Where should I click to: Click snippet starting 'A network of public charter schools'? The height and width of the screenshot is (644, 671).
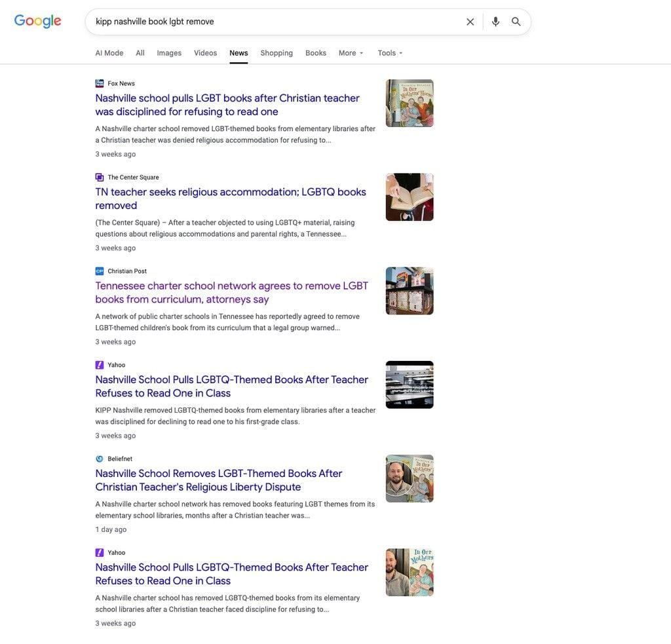coord(227,322)
